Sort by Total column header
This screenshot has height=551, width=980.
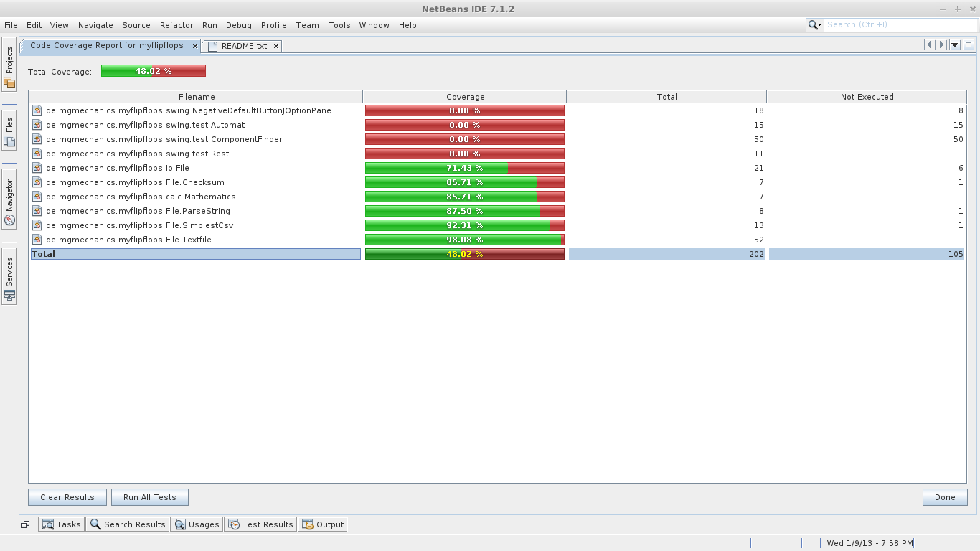(x=666, y=97)
